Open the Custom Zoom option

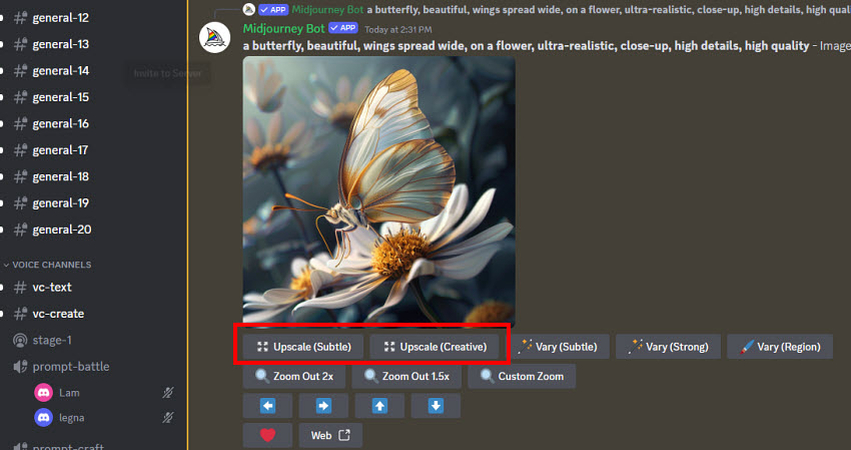point(522,376)
